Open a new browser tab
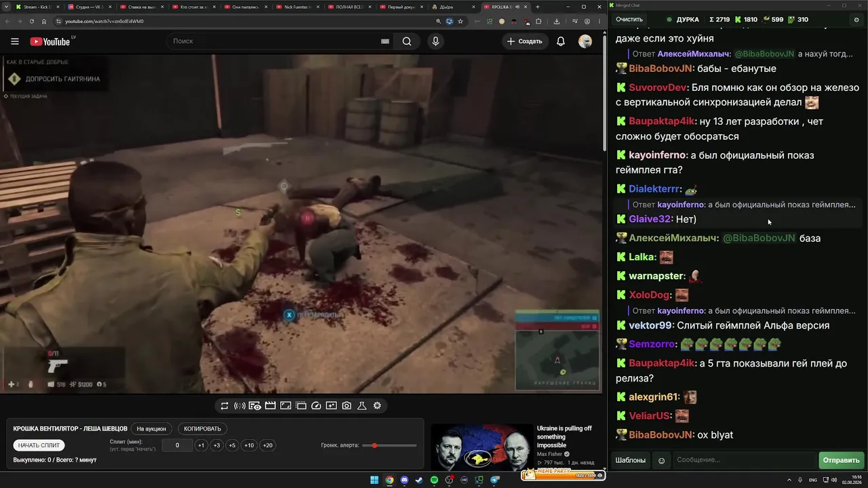Screen dimensions: 868x488 pyautogui.click(x=538, y=7)
